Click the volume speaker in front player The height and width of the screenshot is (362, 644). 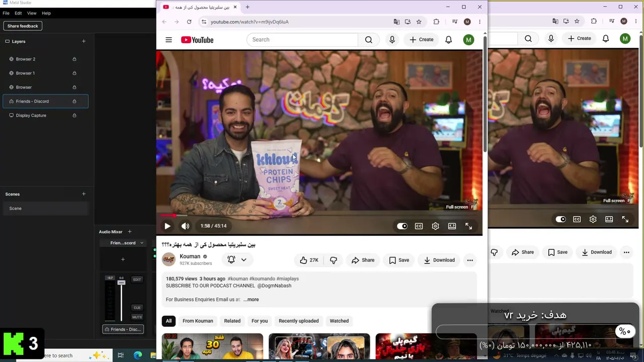click(185, 226)
